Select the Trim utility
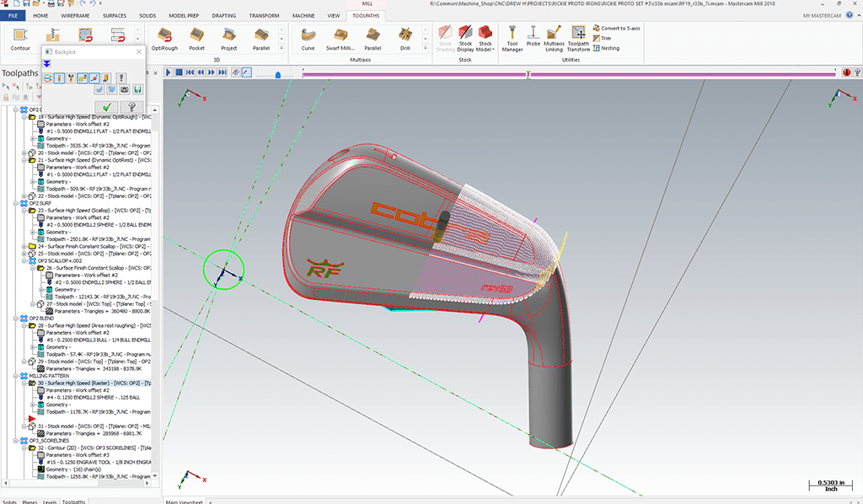This screenshot has height=504, width=863. point(602,38)
